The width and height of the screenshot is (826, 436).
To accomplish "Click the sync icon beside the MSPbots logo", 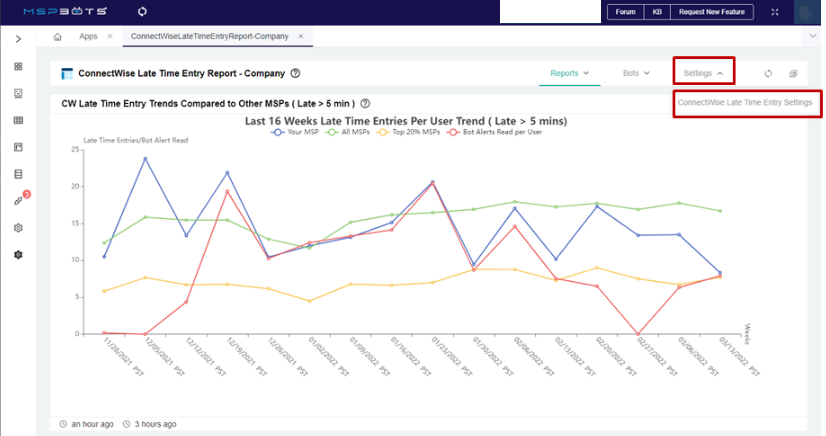I will (141, 12).
